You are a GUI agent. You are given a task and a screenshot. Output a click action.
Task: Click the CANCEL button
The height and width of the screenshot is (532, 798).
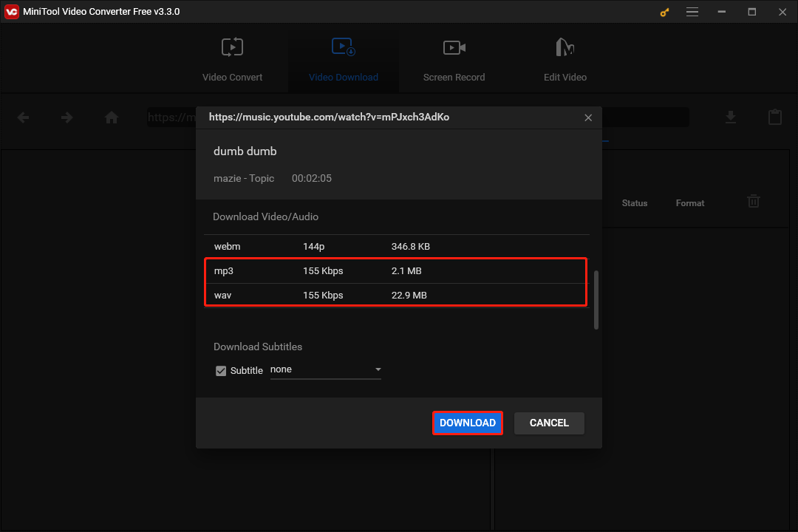coord(549,423)
